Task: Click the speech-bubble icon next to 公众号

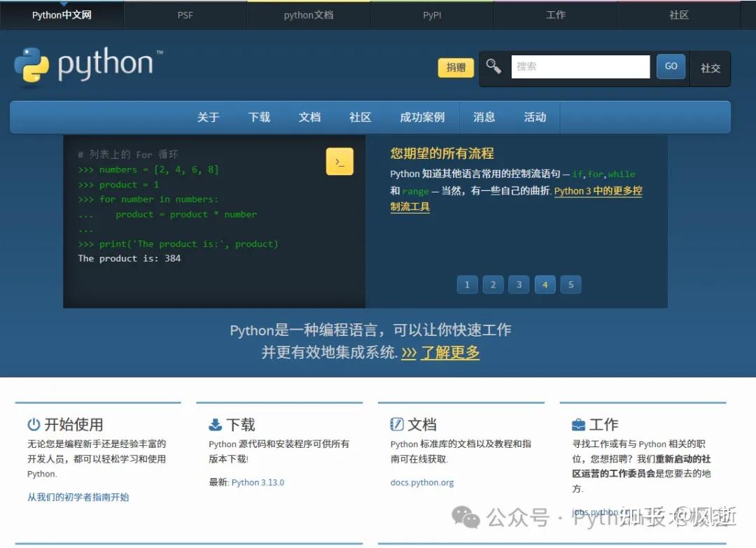Action: click(466, 517)
